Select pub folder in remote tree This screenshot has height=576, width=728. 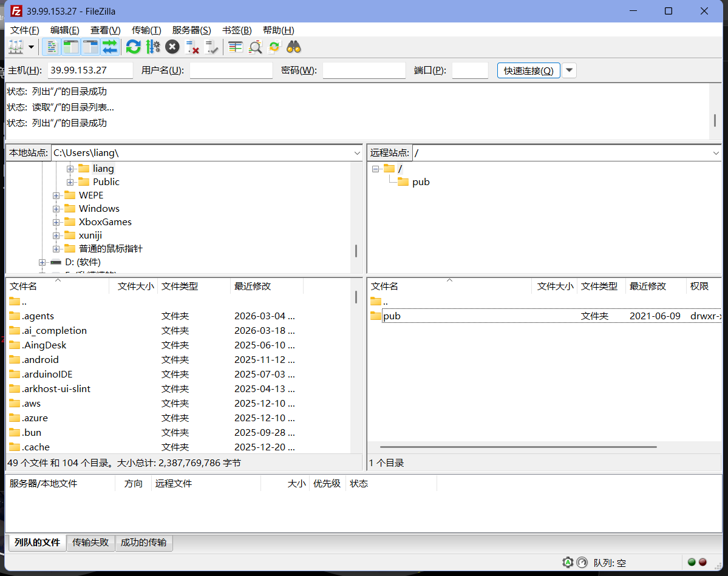coord(421,182)
